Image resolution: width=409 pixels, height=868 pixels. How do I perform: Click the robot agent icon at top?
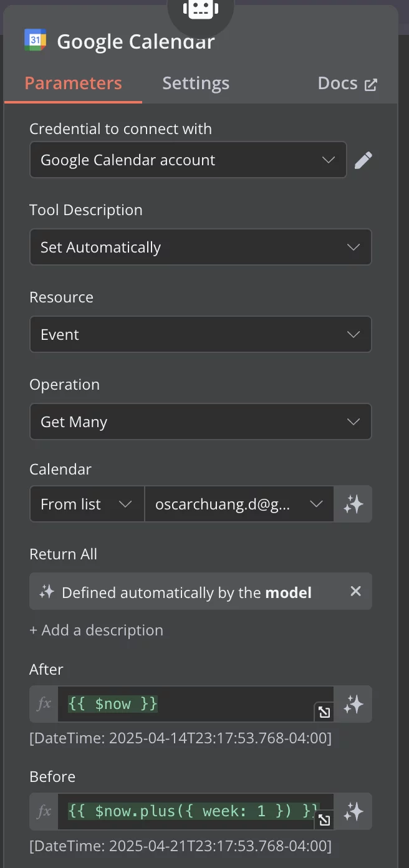tap(201, 11)
